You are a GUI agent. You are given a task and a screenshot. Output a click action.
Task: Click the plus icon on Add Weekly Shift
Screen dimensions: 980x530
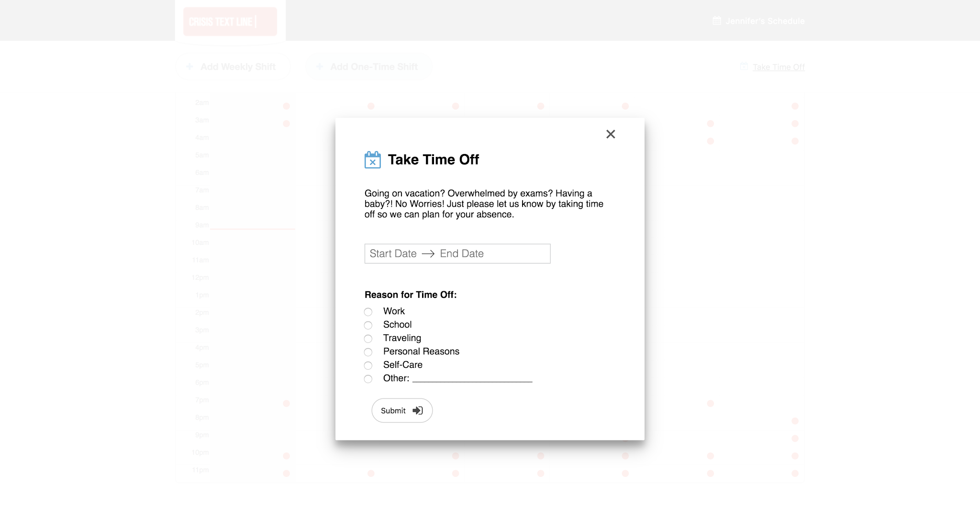pos(189,66)
